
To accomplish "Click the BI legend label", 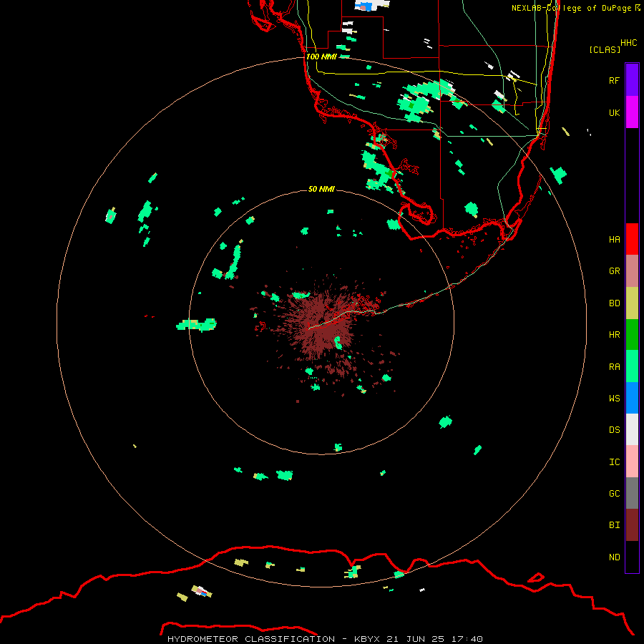I will click(x=614, y=525).
